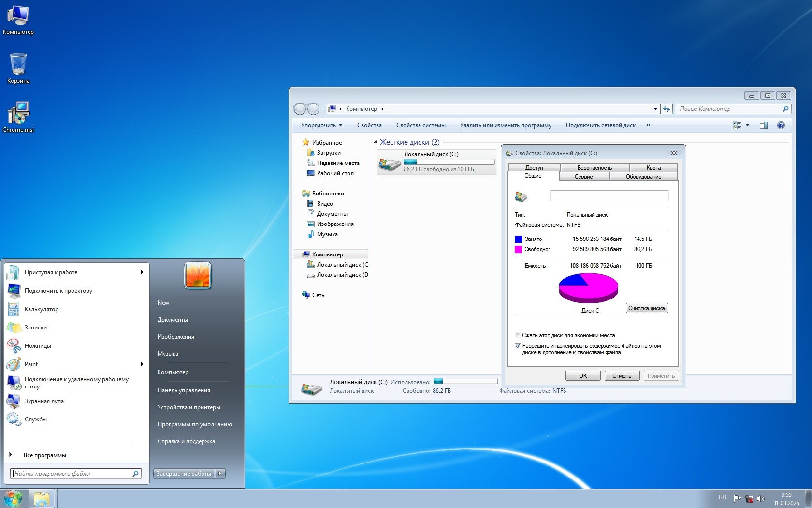Click the refresh icon beside address bar
812x508 pixels.
667,109
